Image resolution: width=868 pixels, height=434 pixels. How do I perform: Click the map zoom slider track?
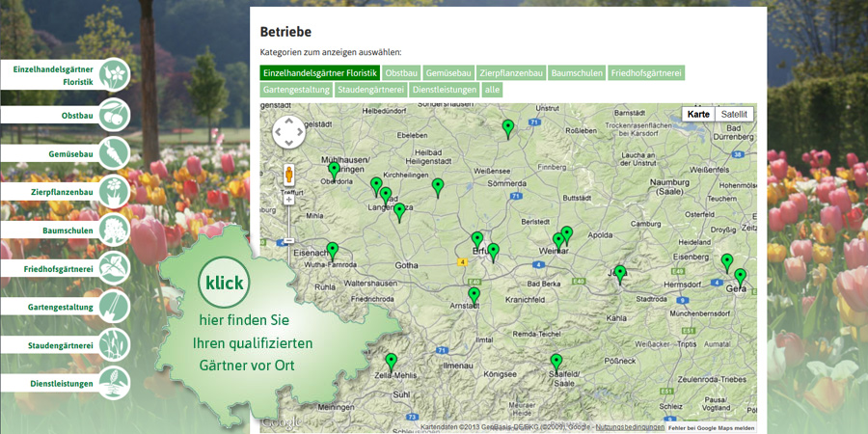click(288, 222)
